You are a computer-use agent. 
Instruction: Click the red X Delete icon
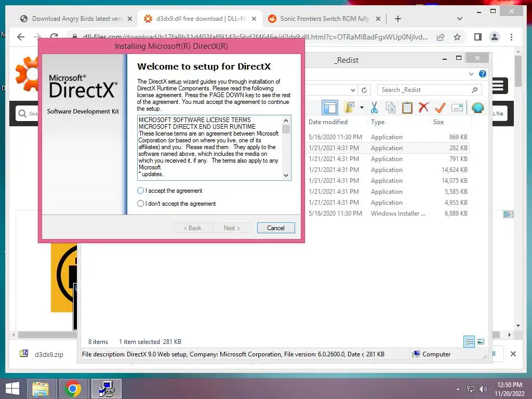tap(423, 108)
